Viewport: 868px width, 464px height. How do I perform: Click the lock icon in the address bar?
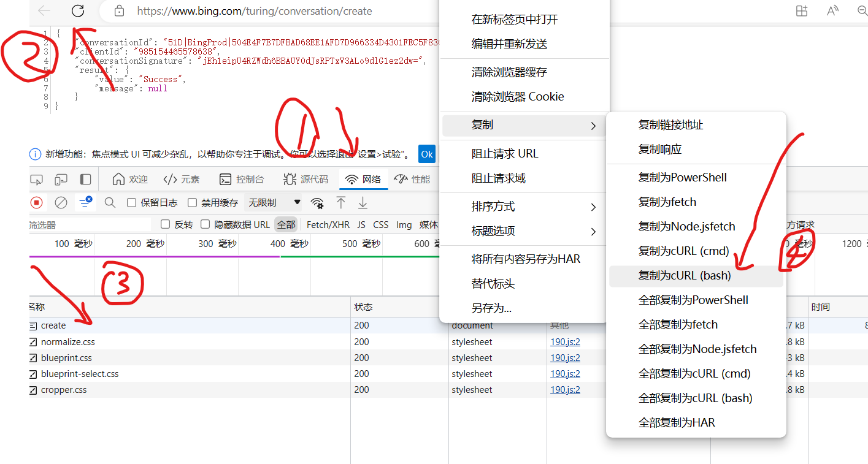(x=120, y=11)
